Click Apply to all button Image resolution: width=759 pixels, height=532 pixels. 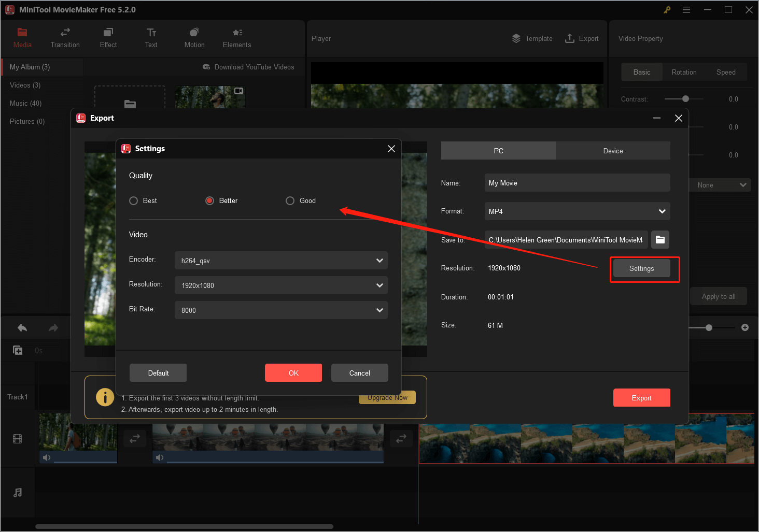pyautogui.click(x=719, y=296)
